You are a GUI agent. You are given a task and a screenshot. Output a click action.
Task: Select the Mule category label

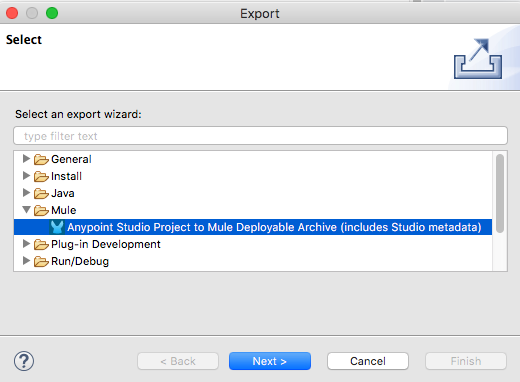pos(64,210)
